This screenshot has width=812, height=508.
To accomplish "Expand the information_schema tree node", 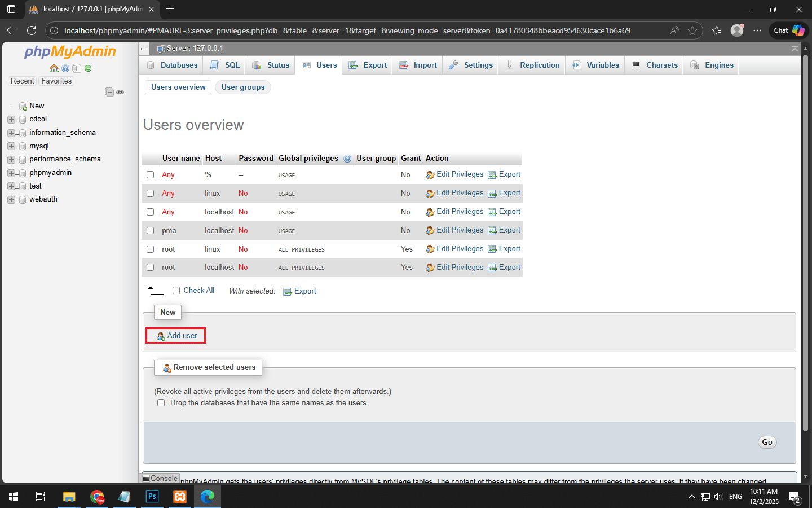I will [11, 133].
